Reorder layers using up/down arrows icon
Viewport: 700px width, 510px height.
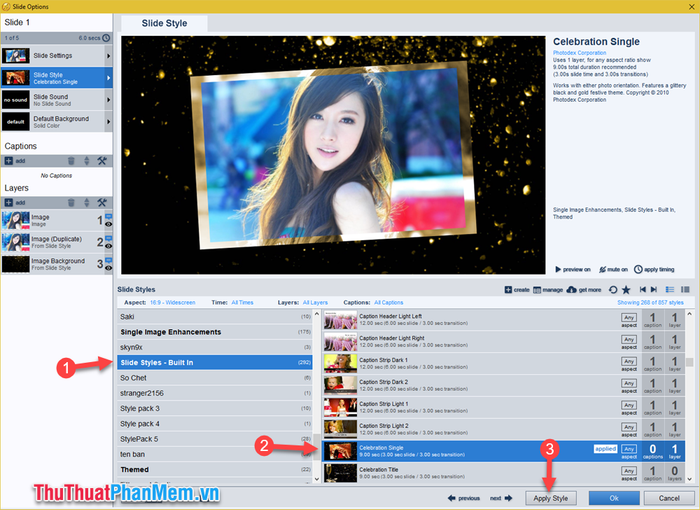(x=87, y=203)
